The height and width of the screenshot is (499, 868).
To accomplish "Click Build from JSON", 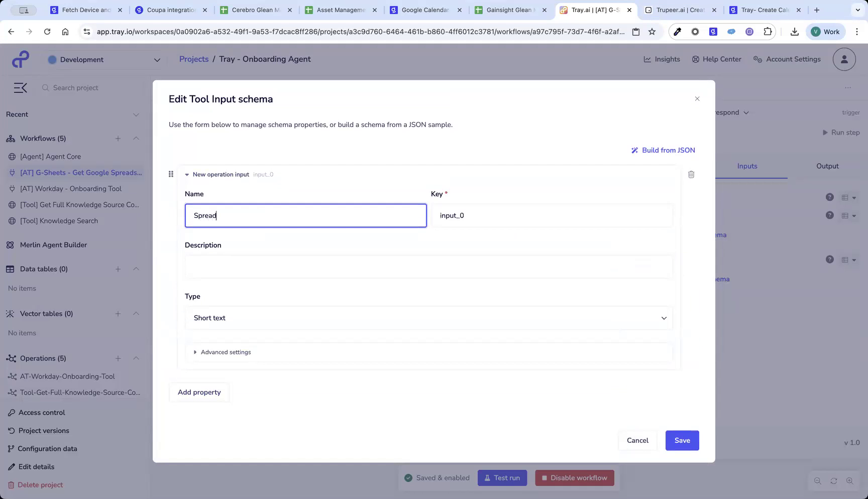I will [663, 150].
